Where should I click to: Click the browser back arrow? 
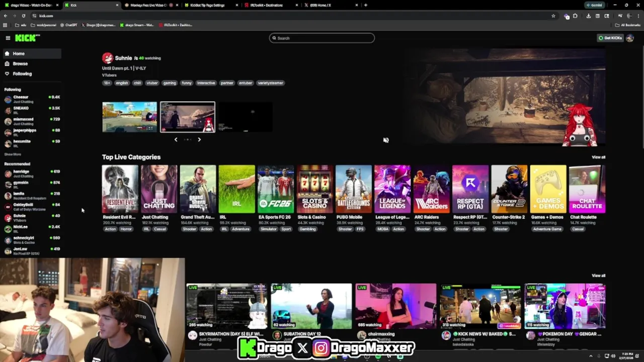click(6, 16)
